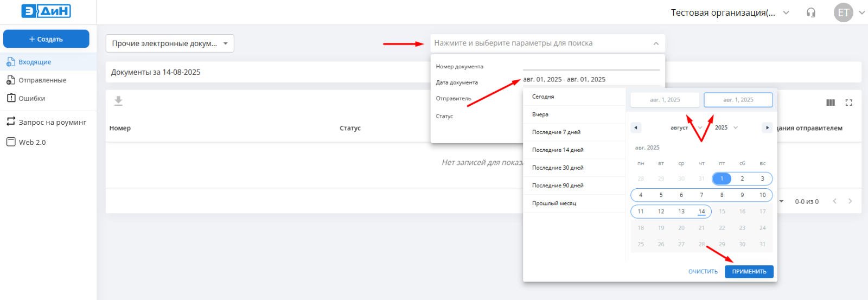Viewport: 868px width, 300px height.
Task: Open the Отправленные folder
Action: pyautogui.click(x=42, y=80)
